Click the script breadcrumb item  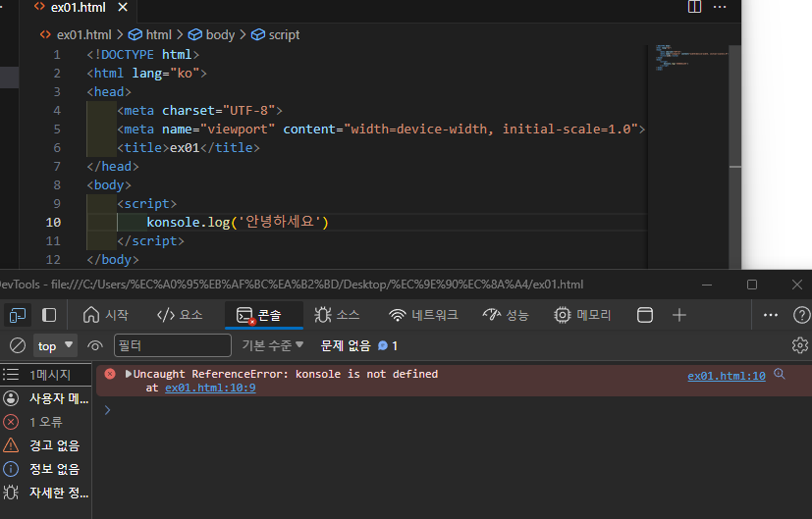[276, 34]
